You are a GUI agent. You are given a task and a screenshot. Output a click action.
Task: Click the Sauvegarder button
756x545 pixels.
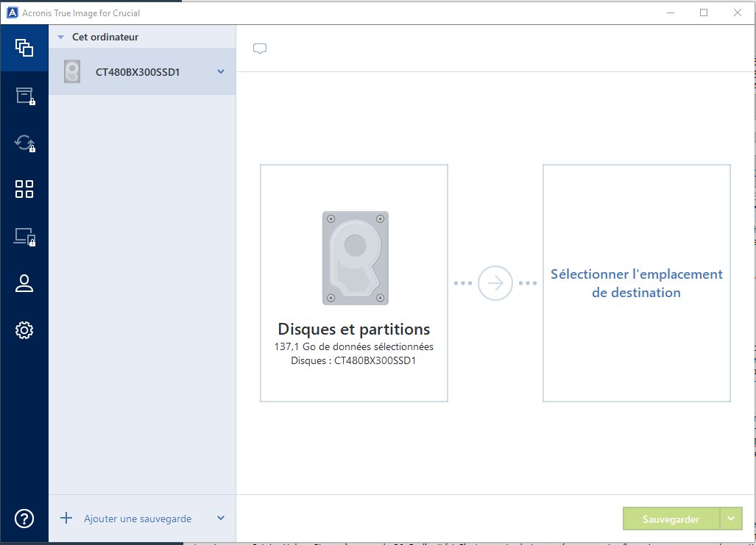[x=671, y=519]
